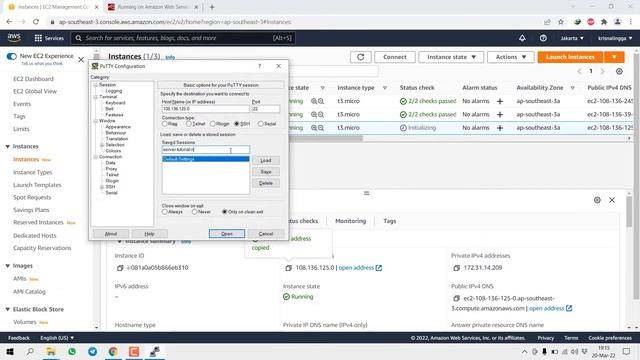The image size is (640, 360).
Task: Copy the instance ID i-081a0a05b866eb310
Action: [x=120, y=268]
